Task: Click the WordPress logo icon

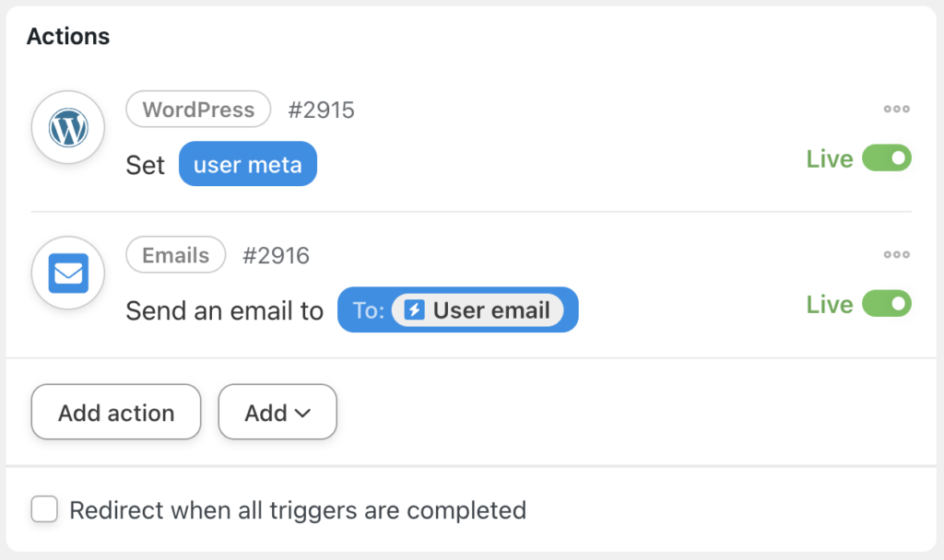Action: (x=68, y=127)
